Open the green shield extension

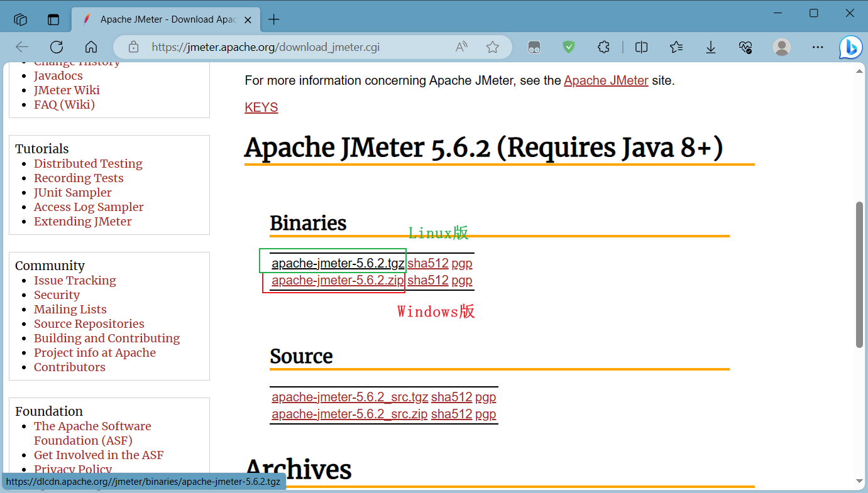[569, 47]
